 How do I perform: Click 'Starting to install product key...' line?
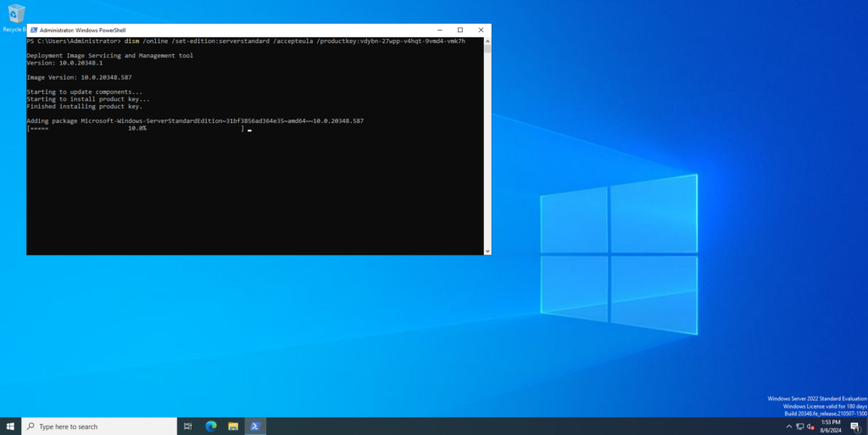tap(88, 99)
